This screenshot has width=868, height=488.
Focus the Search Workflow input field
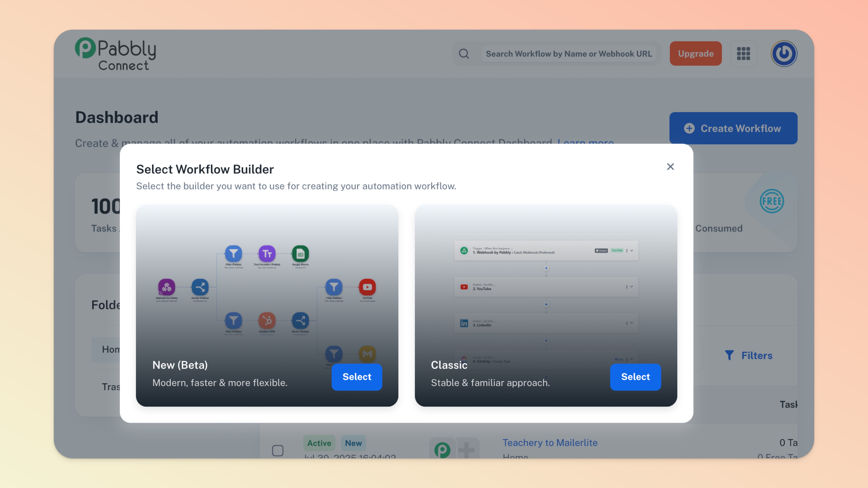pos(569,54)
